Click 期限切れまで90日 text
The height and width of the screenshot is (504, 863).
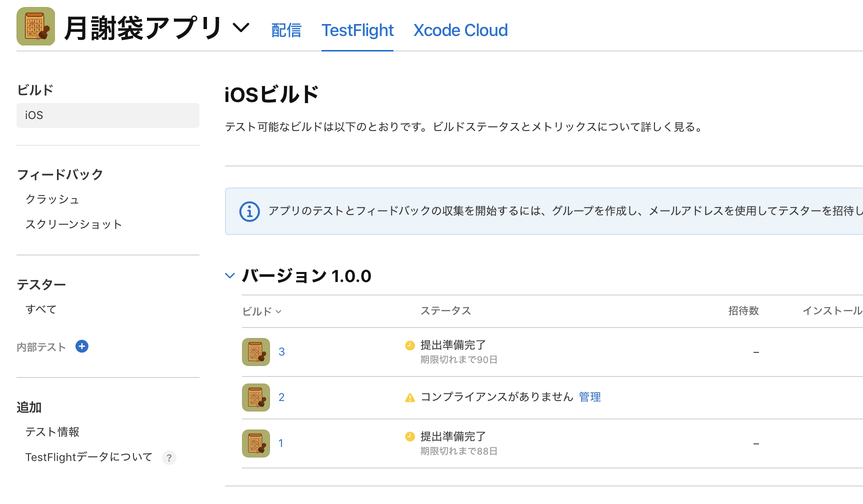point(459,359)
